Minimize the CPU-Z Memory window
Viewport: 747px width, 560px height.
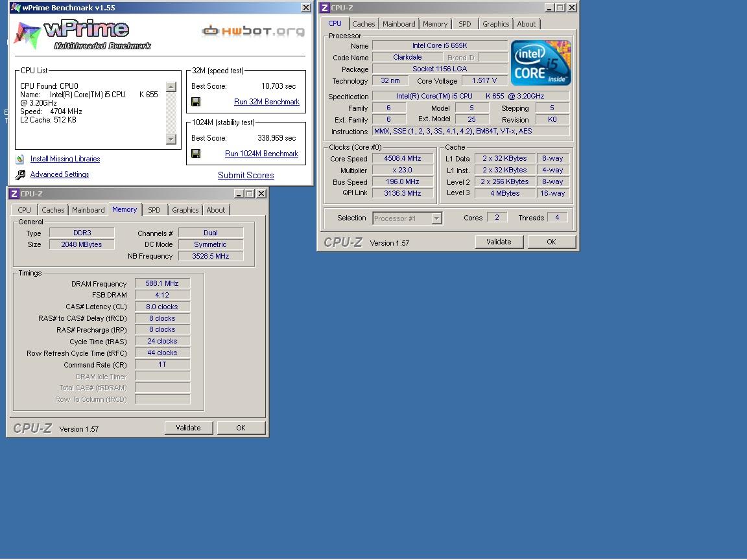point(239,193)
